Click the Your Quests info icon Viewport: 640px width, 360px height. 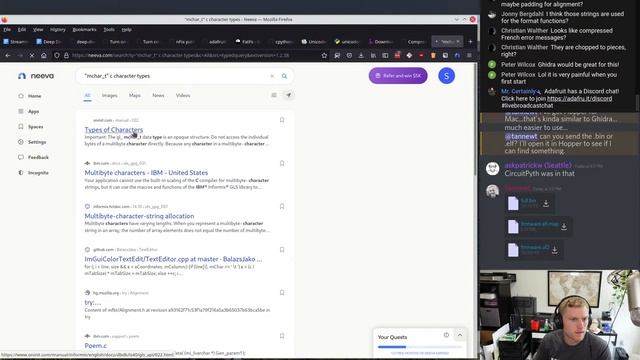click(x=446, y=335)
